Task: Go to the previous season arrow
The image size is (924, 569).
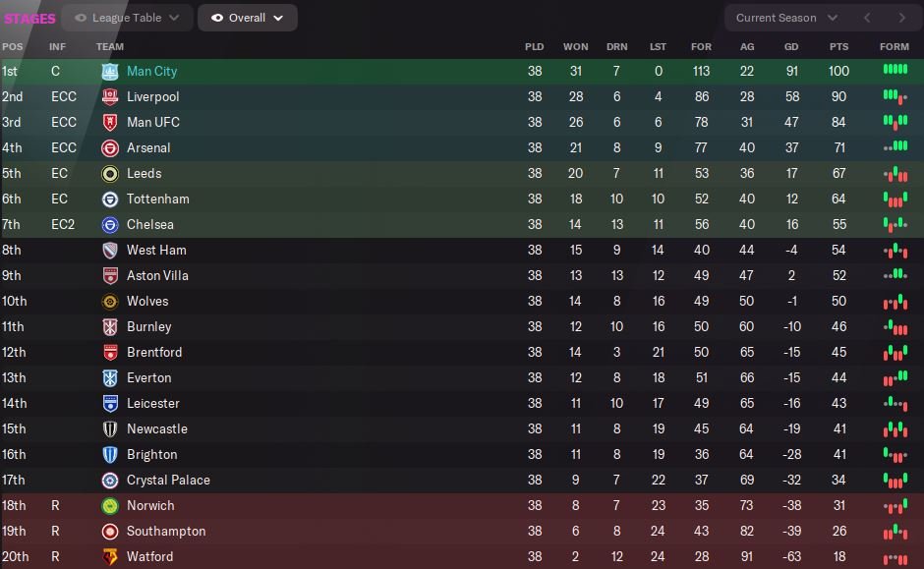Action: coord(867,18)
